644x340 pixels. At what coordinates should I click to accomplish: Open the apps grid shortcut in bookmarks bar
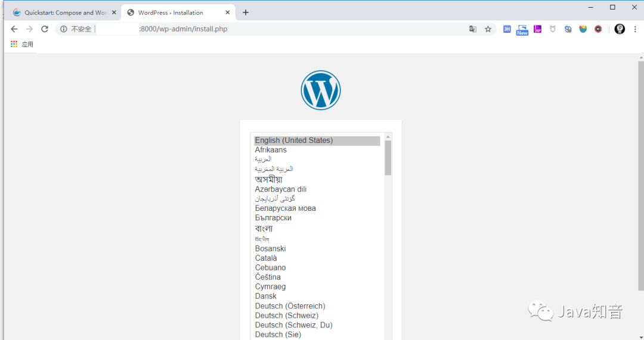(x=14, y=44)
